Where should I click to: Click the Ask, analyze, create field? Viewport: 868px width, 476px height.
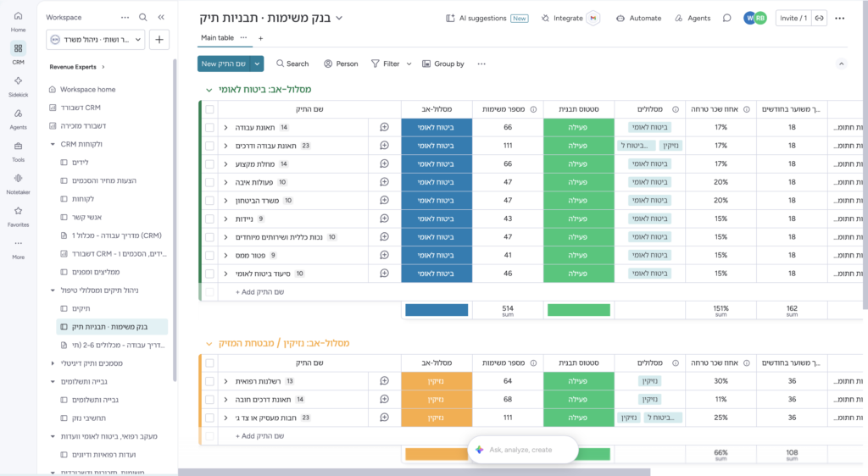click(523, 450)
